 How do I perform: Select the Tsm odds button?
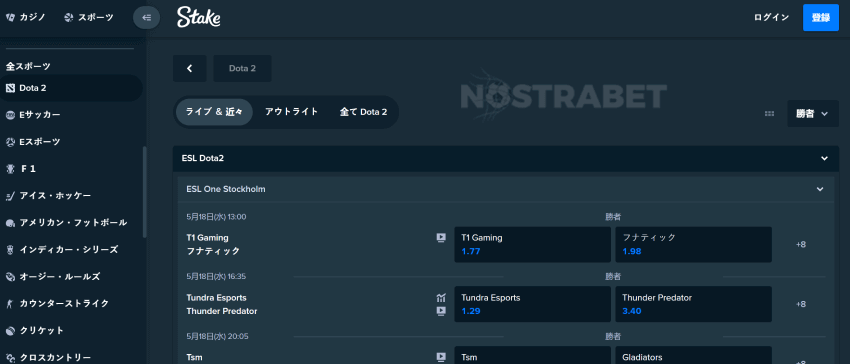pyautogui.click(x=532, y=355)
